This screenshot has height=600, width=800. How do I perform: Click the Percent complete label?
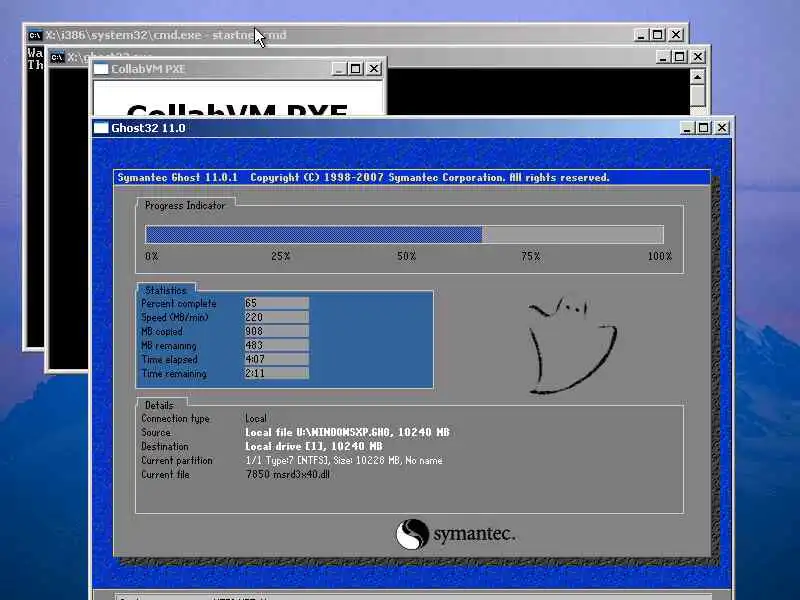click(179, 304)
